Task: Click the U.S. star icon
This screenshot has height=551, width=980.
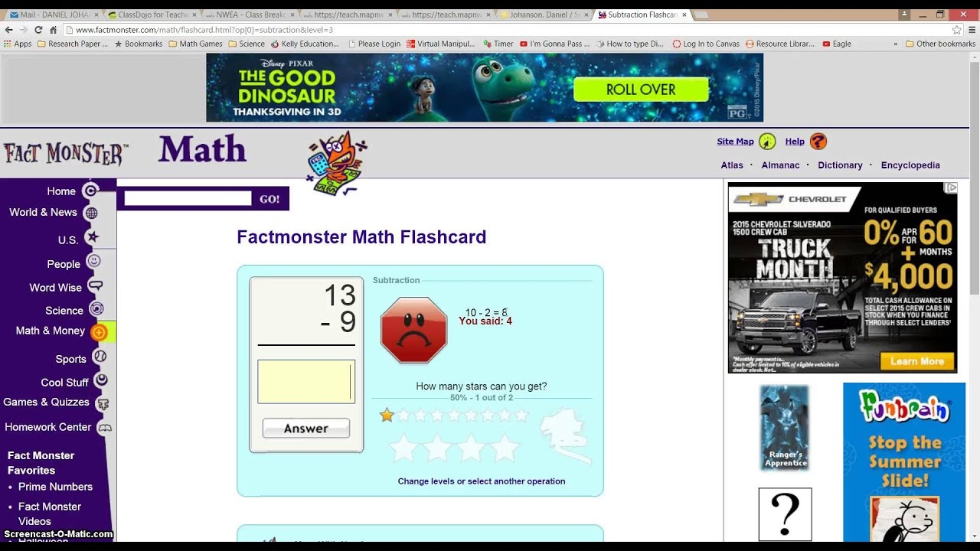Action: (x=93, y=238)
